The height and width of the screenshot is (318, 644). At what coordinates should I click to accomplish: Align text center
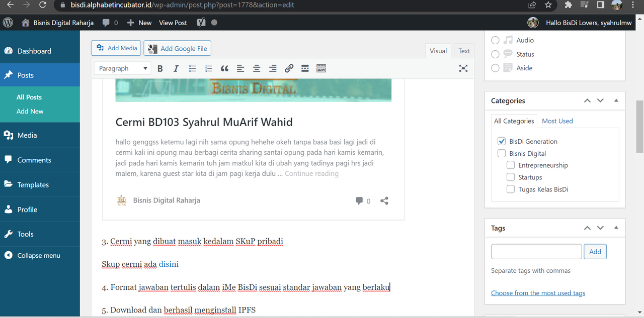coord(257,68)
